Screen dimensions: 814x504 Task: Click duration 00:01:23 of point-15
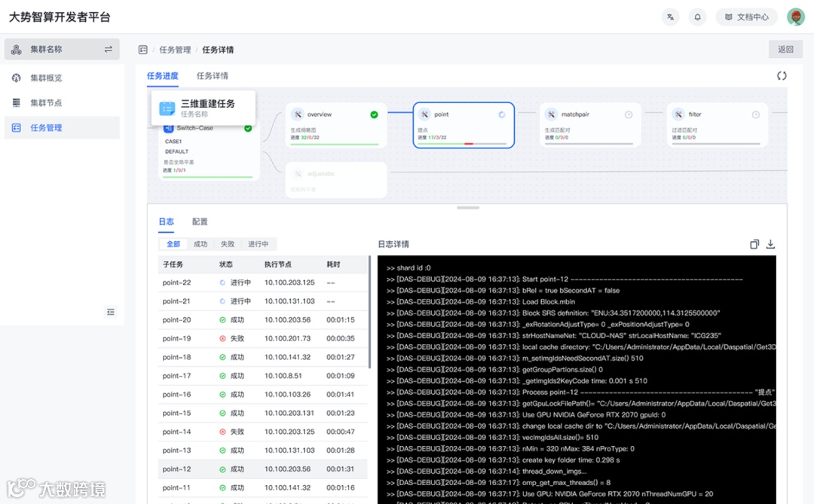(341, 413)
